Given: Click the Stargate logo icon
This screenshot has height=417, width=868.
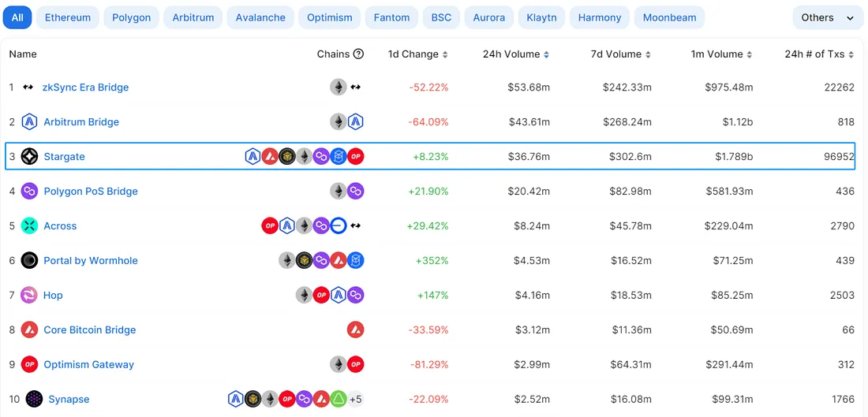Looking at the screenshot, I should [29, 156].
